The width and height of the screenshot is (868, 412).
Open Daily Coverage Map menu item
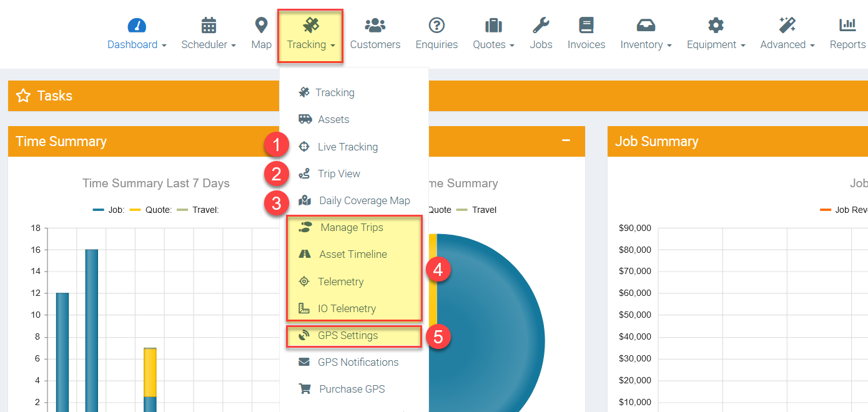(364, 200)
